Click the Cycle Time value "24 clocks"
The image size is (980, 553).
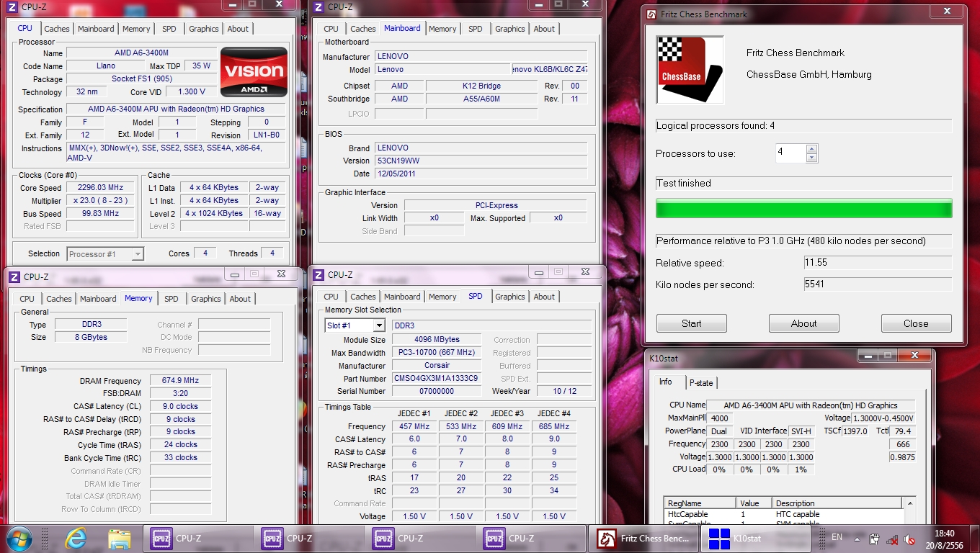(x=181, y=445)
